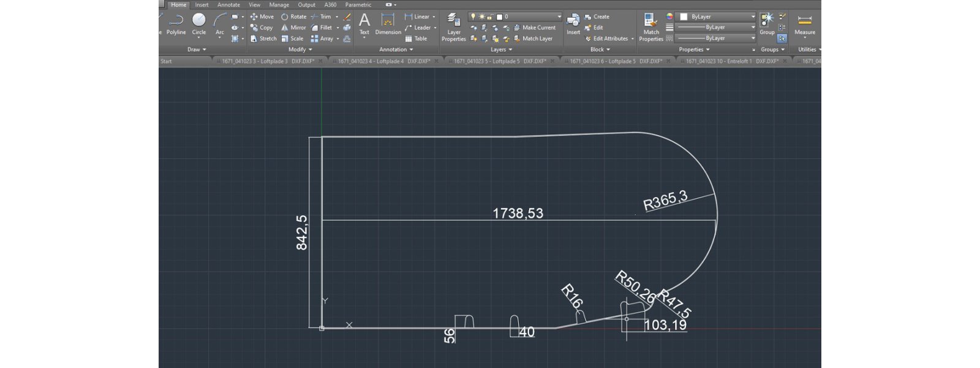Toggle group selection on/off button
Image resolution: width=980 pixels, height=368 pixels.
click(x=782, y=39)
